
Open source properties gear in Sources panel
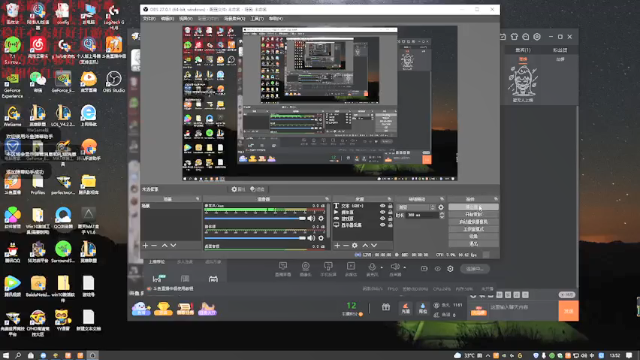[355, 245]
